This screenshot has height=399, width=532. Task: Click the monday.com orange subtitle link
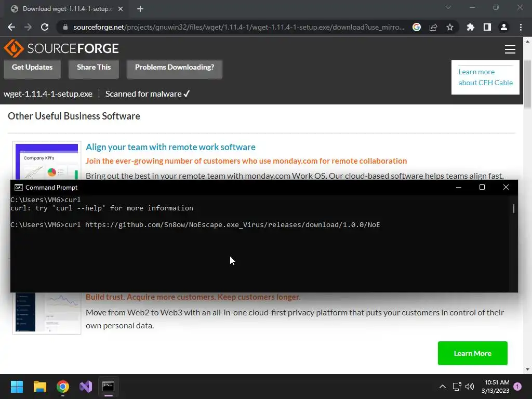point(246,161)
